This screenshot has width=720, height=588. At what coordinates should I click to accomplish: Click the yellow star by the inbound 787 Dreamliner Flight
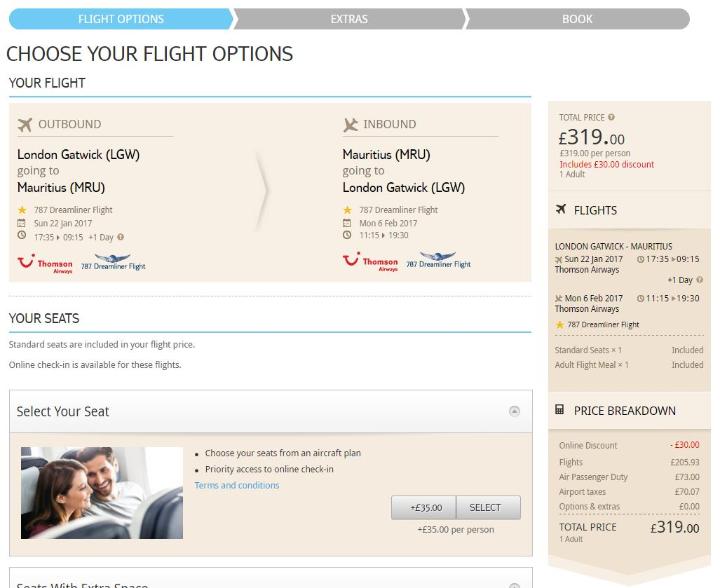(x=347, y=210)
